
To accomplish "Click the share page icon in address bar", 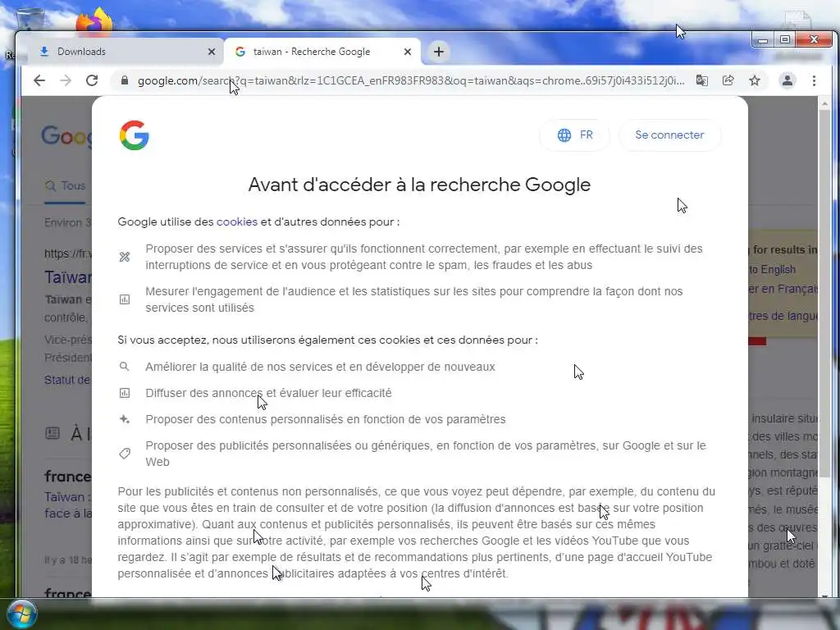I will (728, 81).
